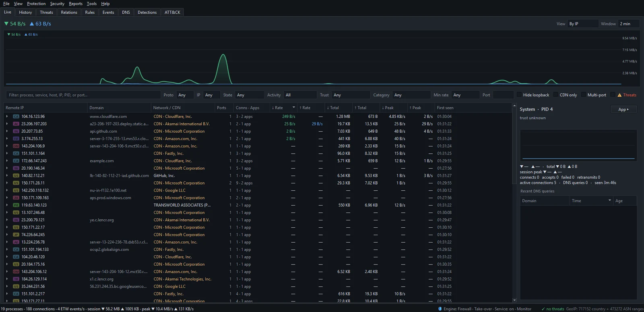Open the File menu
This screenshot has height=312, width=644.
pos(6,4)
